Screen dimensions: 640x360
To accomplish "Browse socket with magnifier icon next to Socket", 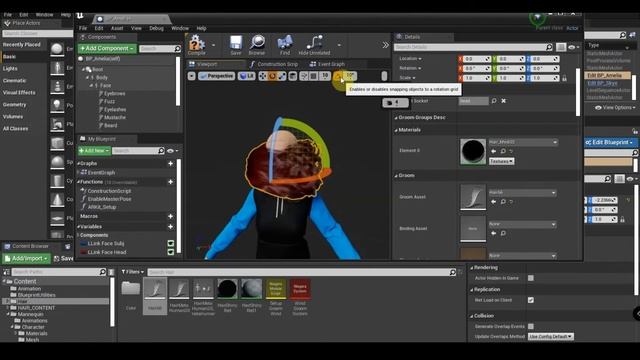I will [x=494, y=101].
